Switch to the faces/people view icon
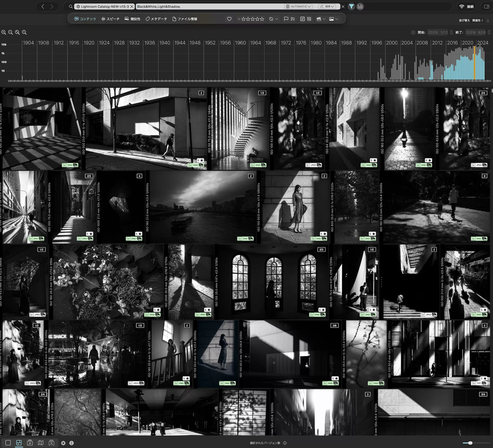 click(51, 443)
